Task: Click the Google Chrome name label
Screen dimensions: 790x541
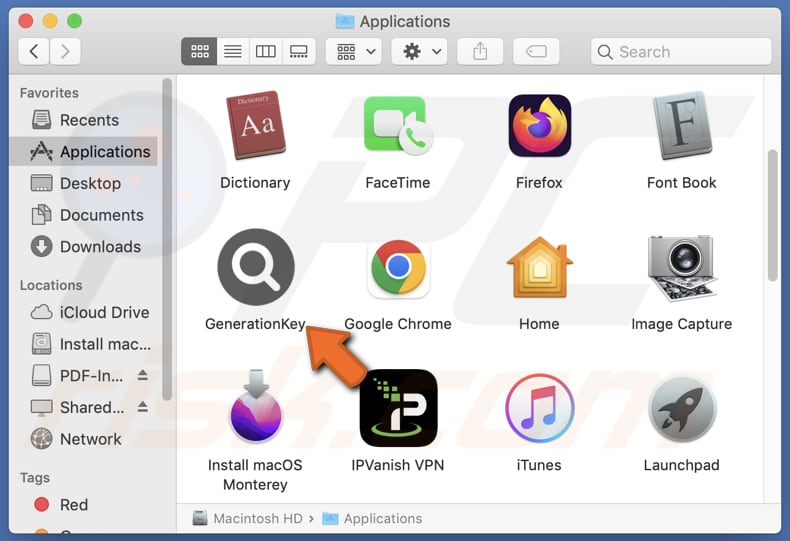Action: [x=398, y=324]
